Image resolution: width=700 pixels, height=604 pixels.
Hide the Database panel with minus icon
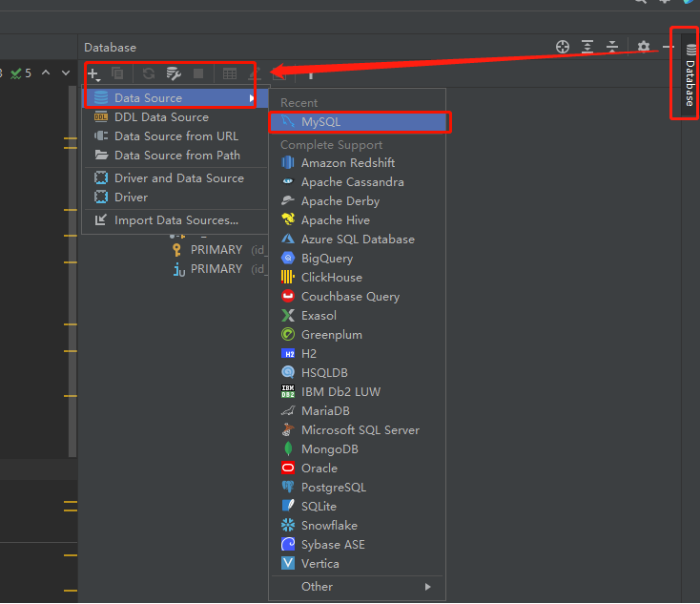pos(668,47)
